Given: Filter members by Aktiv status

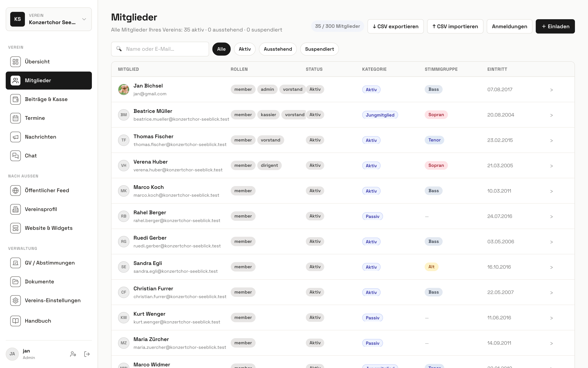Looking at the screenshot, I should (x=245, y=49).
